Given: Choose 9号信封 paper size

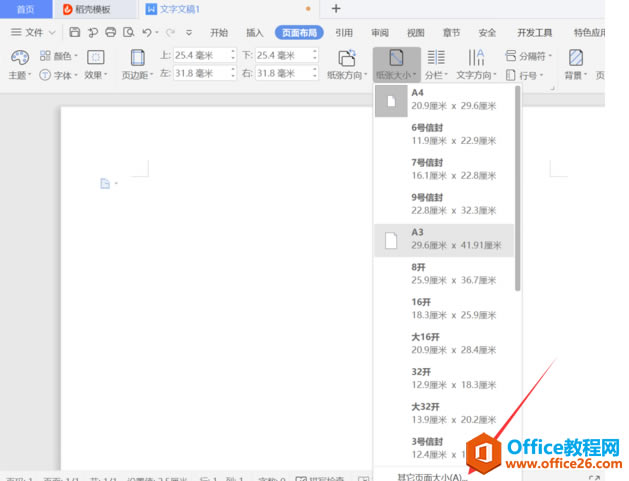Looking at the screenshot, I should pyautogui.click(x=444, y=204).
